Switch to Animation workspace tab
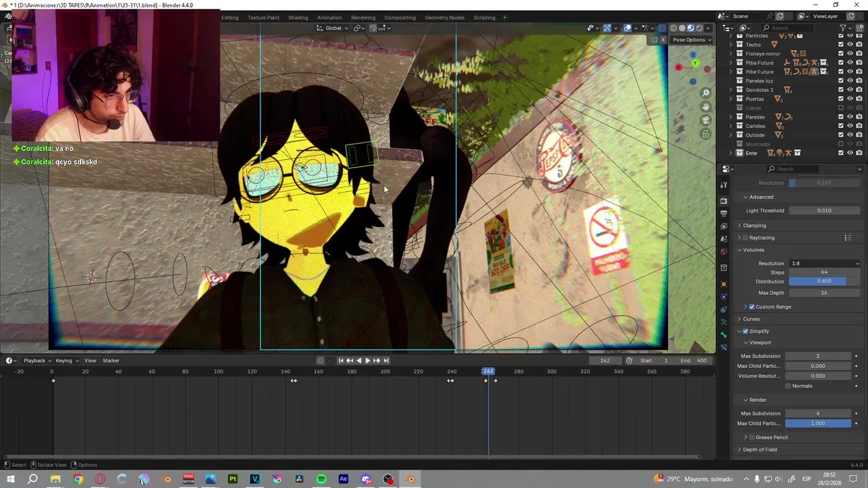This screenshot has height=488, width=868. [330, 18]
